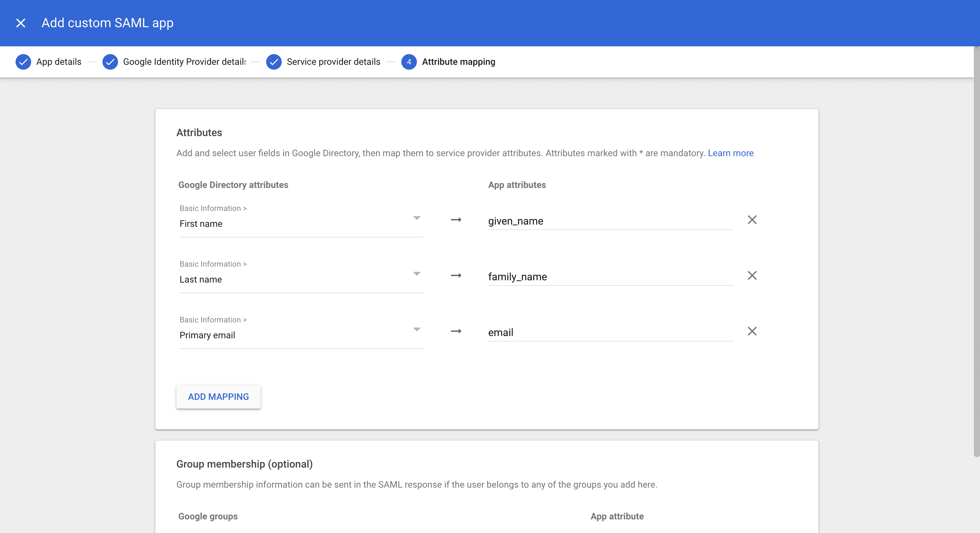Switch to the Attribute mapping step
Viewport: 980px width, 533px height.
[458, 62]
